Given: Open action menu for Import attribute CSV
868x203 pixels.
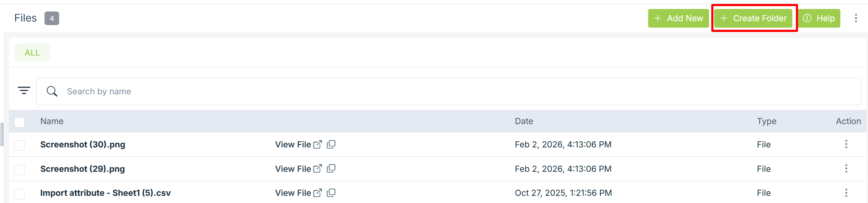Looking at the screenshot, I should click(x=846, y=193).
